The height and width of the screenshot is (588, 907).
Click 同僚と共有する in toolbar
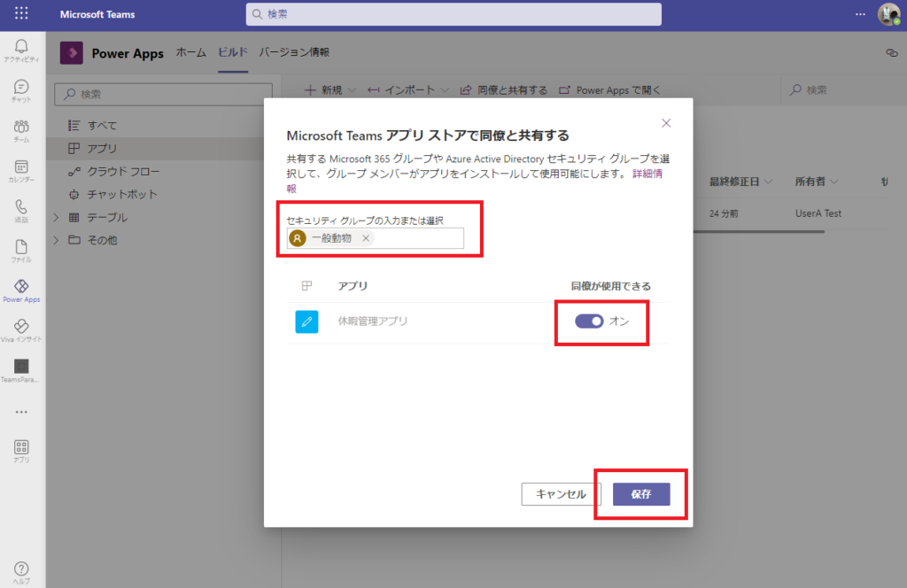503,90
